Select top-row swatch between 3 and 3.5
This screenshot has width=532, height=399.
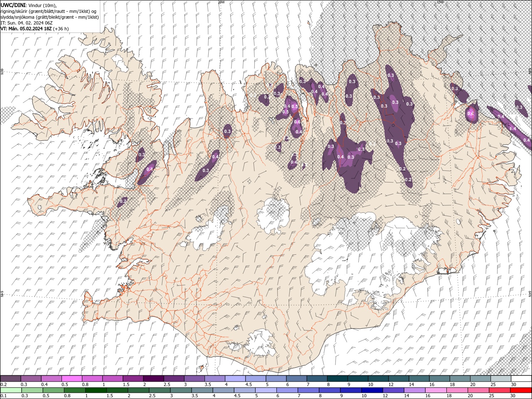click(x=195, y=379)
